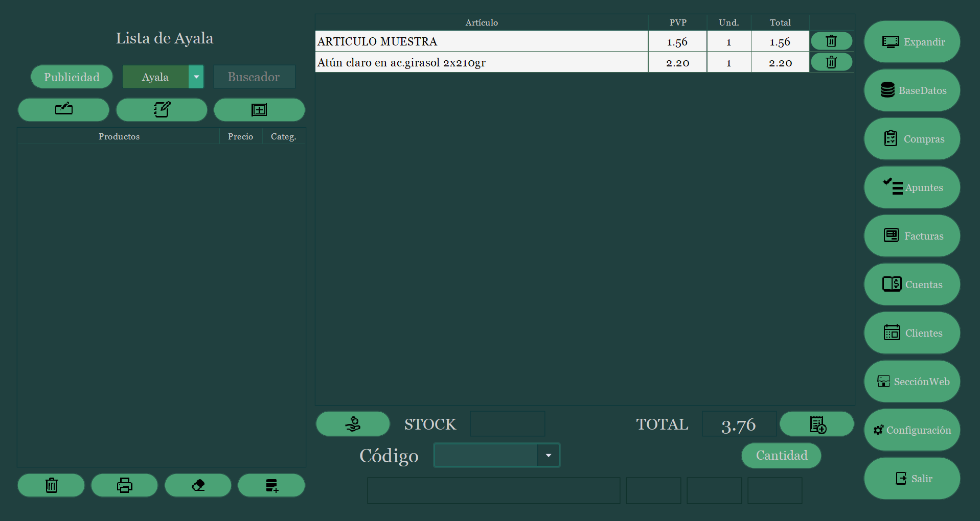Print the list with printer icon

[125, 485]
